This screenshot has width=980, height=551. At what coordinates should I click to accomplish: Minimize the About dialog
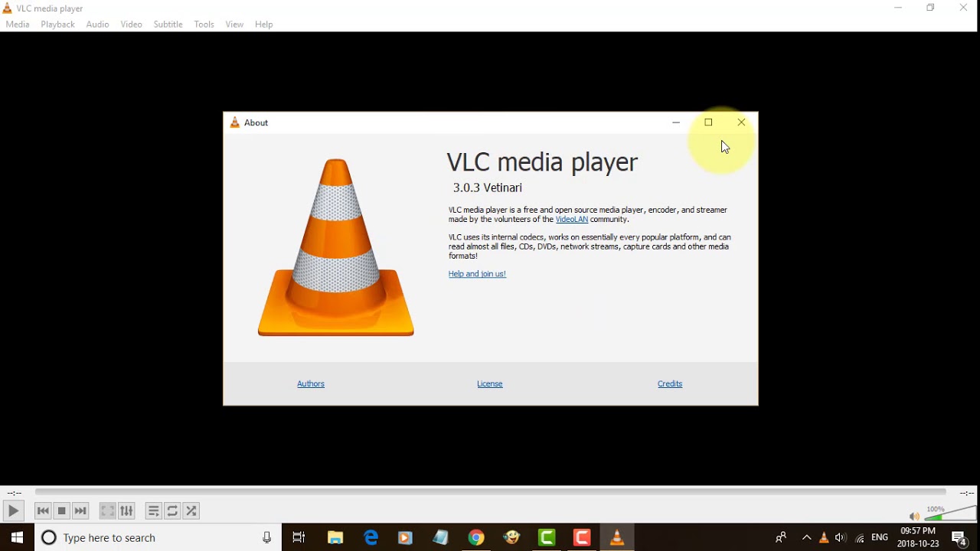(676, 122)
